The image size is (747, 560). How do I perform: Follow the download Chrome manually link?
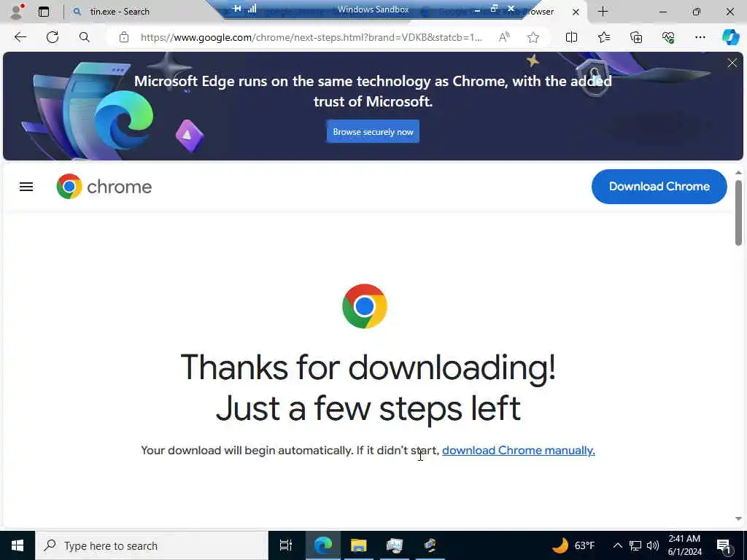519,451
